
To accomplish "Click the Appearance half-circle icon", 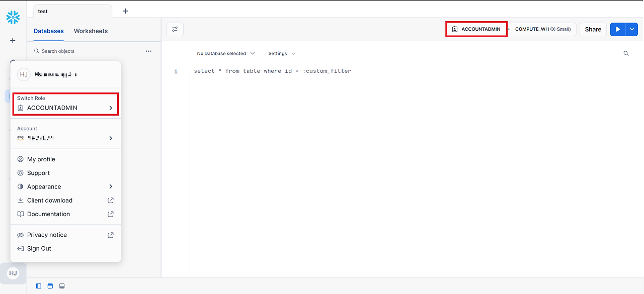I will tap(21, 186).
